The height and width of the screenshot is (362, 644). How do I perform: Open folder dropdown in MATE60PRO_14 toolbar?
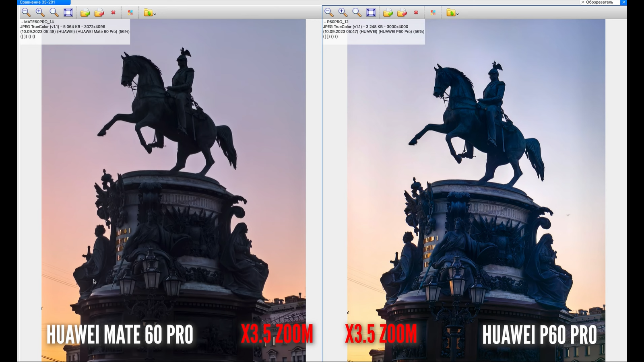pos(150,13)
